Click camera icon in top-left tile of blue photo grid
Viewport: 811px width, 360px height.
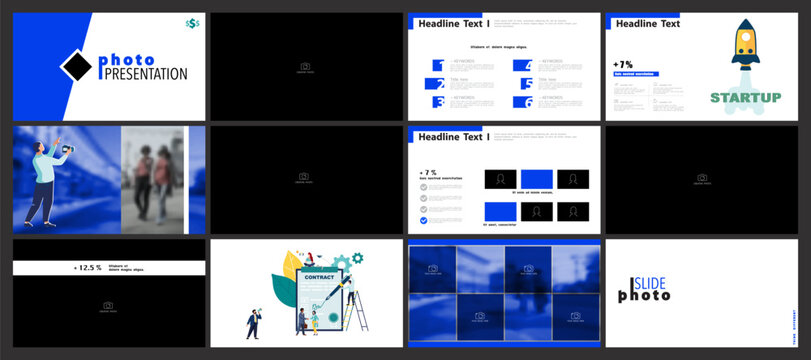(433, 269)
